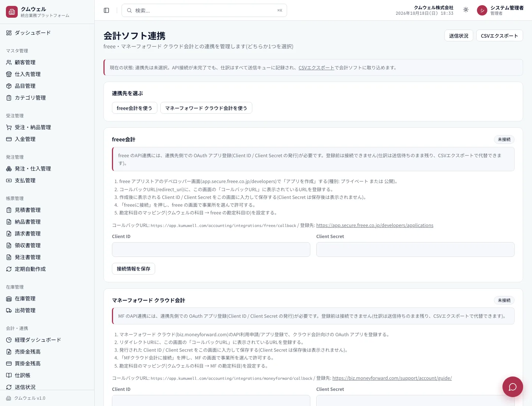532x406 pixels.
Task: Go to 入金管理 page
Action: click(x=47, y=139)
